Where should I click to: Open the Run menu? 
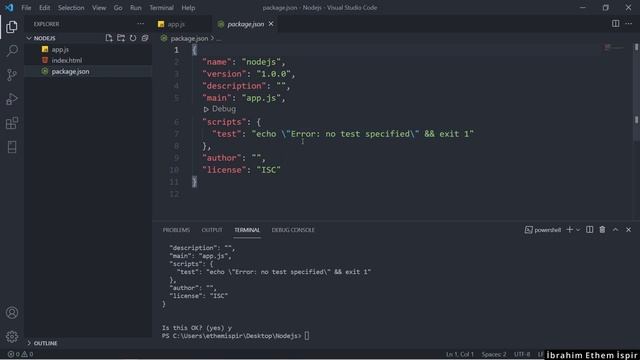pos(136,8)
